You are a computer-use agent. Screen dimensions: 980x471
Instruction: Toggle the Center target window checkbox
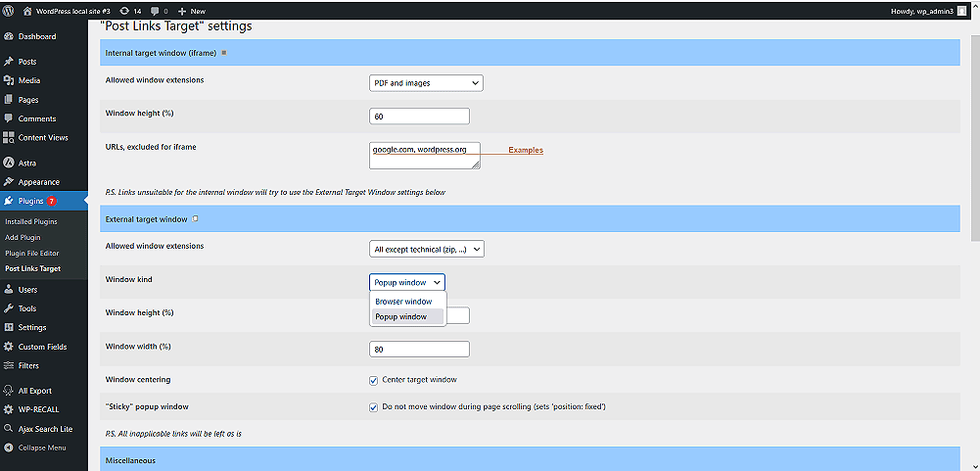click(x=374, y=380)
